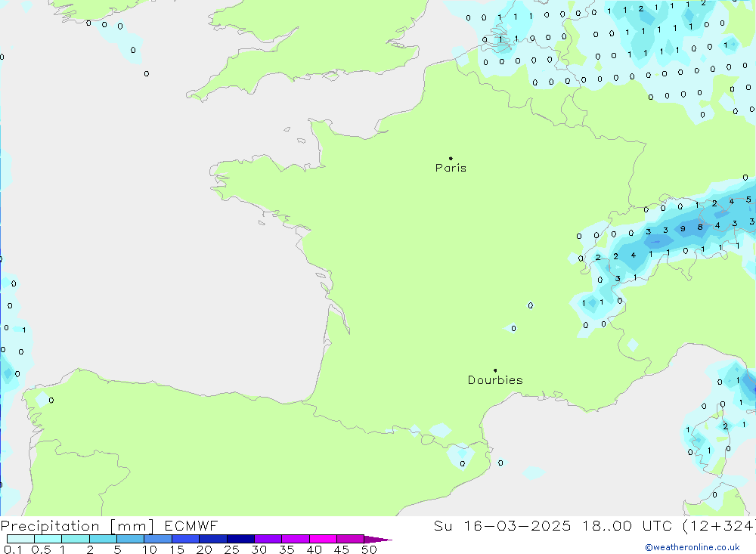
Task: Pick the legend swatch between 10 and 15
Action: pos(158,539)
